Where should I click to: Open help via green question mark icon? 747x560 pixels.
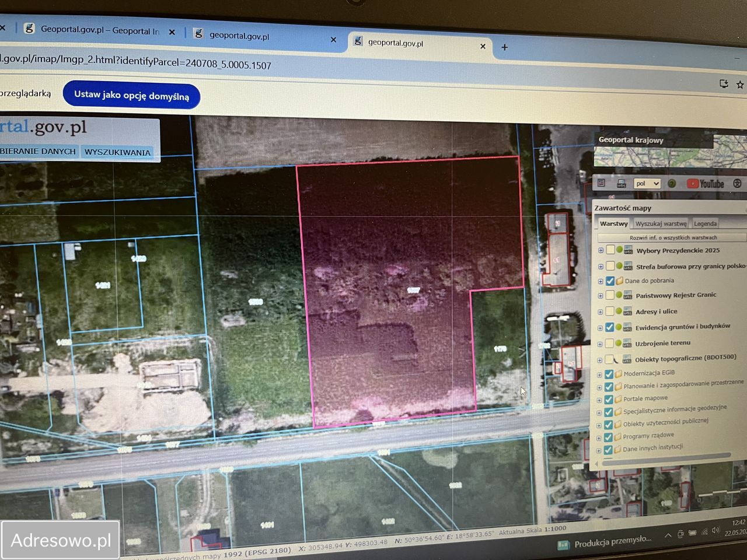(672, 183)
